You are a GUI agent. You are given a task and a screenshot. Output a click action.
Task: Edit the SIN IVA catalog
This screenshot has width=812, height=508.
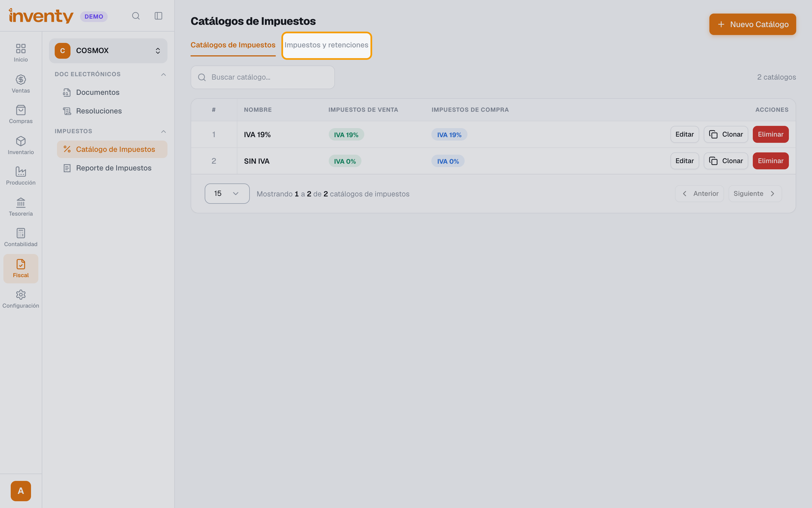[x=685, y=161]
